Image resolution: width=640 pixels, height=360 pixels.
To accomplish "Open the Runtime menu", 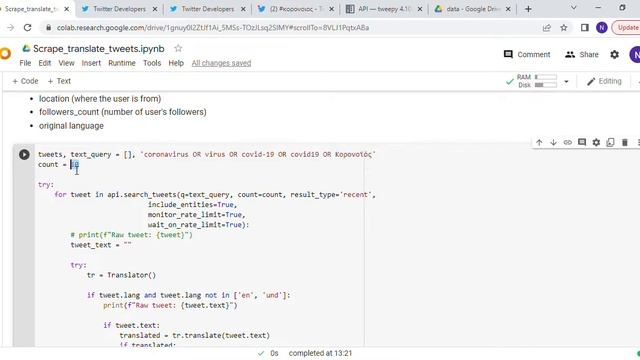I will 122,63.
